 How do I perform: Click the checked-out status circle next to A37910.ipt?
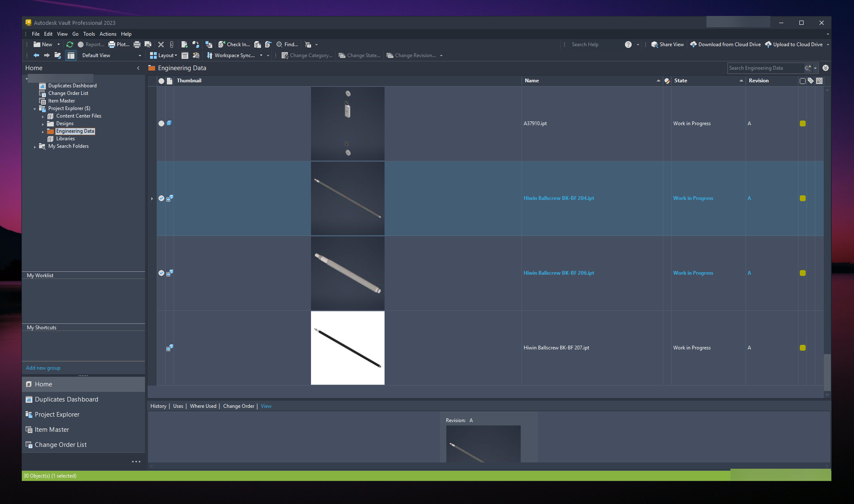[161, 123]
